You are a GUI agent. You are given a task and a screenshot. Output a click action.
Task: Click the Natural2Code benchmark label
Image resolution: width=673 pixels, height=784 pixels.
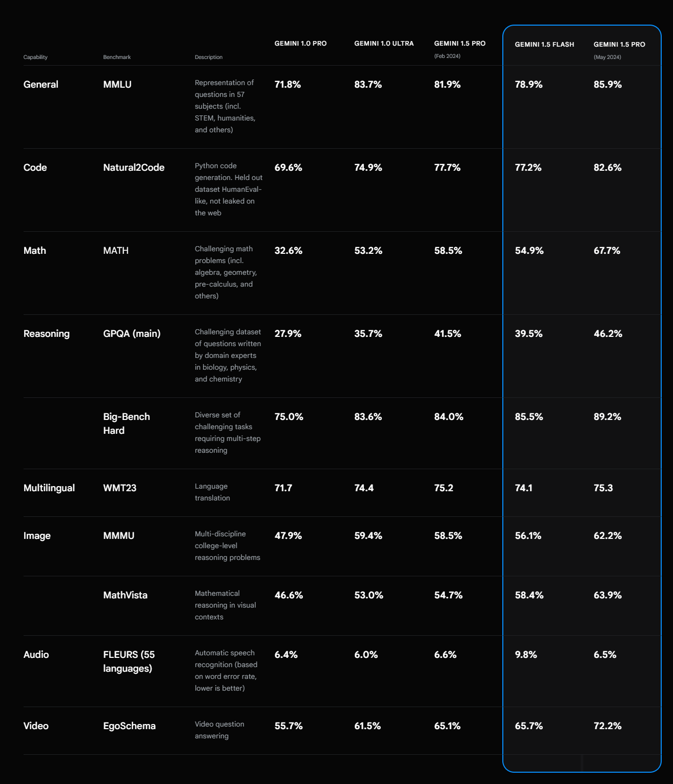(134, 168)
